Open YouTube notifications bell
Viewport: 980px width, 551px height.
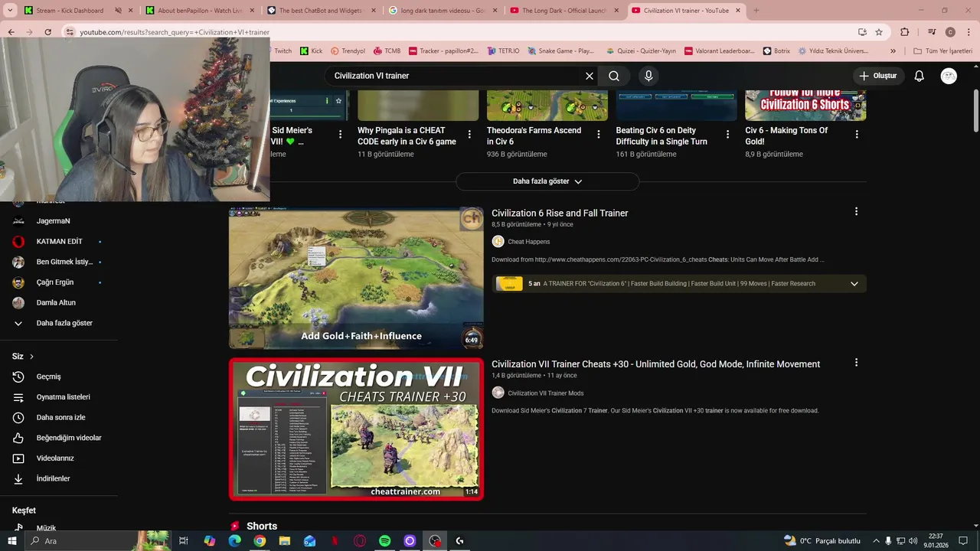coord(920,76)
